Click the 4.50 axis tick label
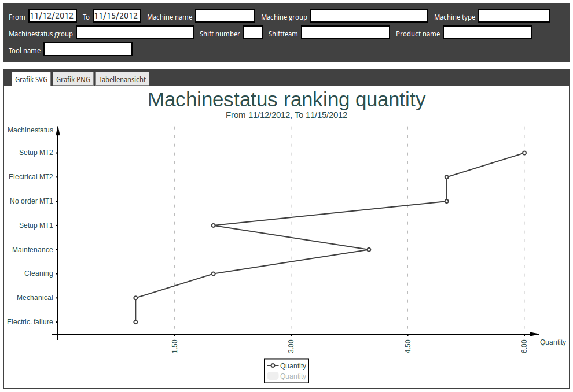The height and width of the screenshot is (392, 573). click(408, 346)
